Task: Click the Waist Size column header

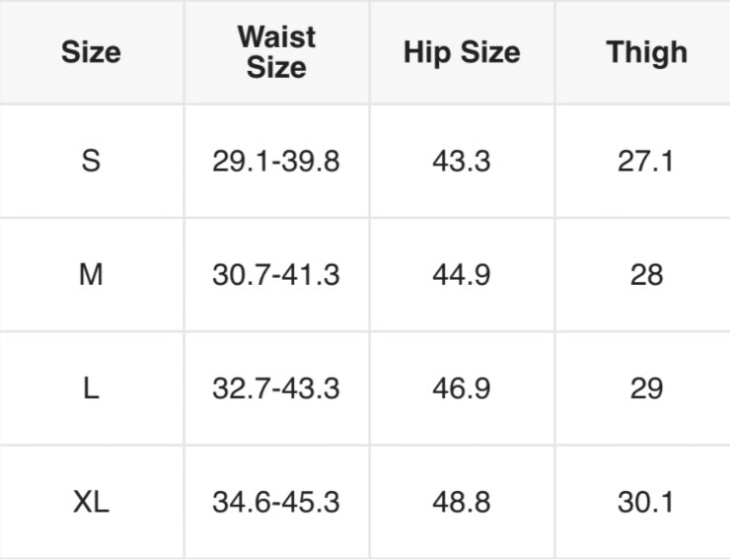Action: pyautogui.click(x=276, y=52)
